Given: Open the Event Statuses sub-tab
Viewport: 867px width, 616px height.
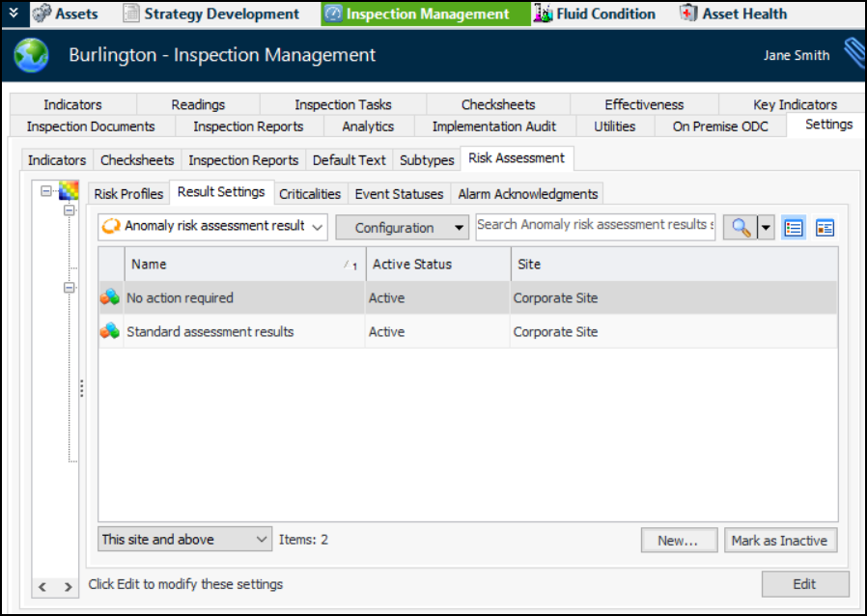Looking at the screenshot, I should [399, 194].
